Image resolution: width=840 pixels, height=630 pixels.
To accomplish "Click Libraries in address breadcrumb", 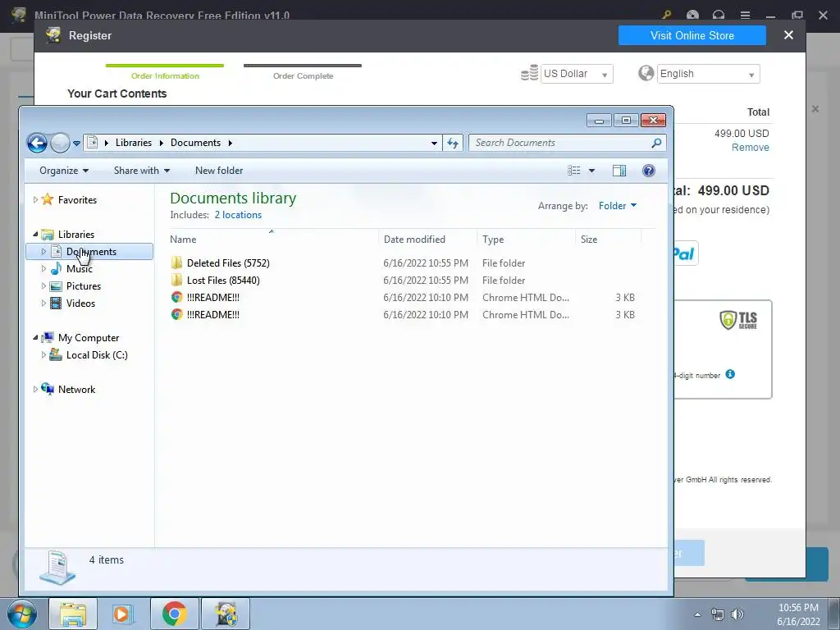I will click(134, 143).
